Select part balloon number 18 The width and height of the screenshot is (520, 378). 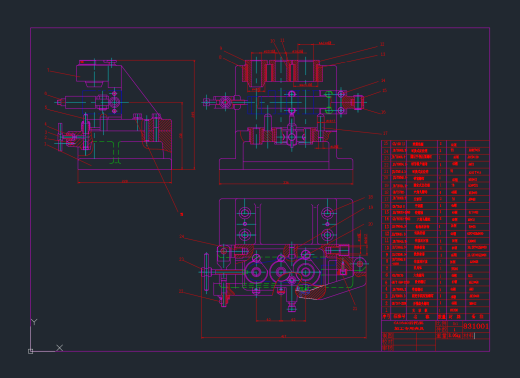(x=370, y=197)
